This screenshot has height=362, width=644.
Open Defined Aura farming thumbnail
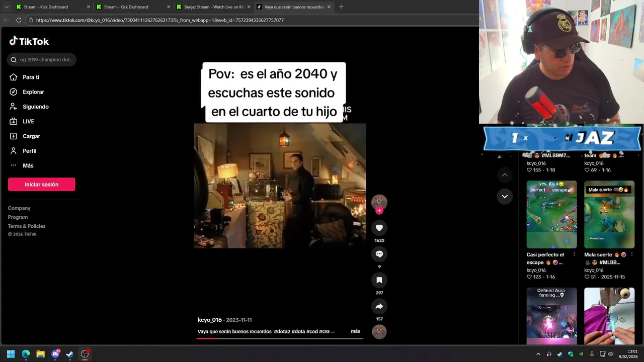coord(551,316)
